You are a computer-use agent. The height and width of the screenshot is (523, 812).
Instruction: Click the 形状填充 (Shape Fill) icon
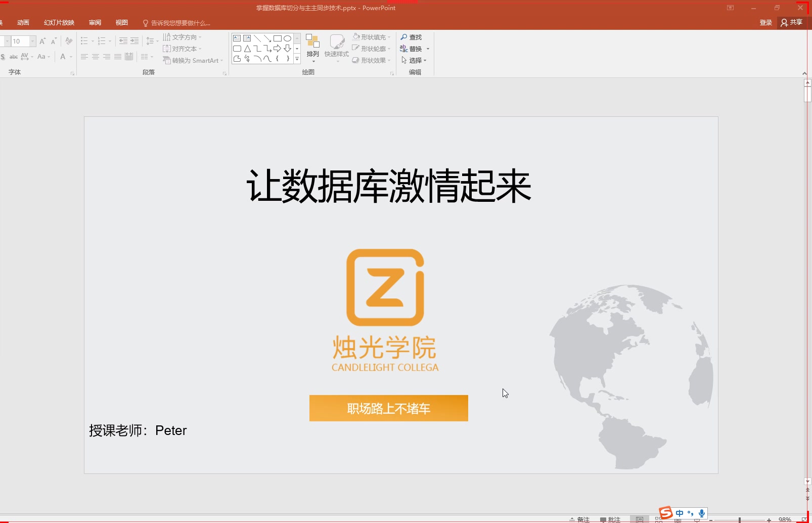(356, 36)
